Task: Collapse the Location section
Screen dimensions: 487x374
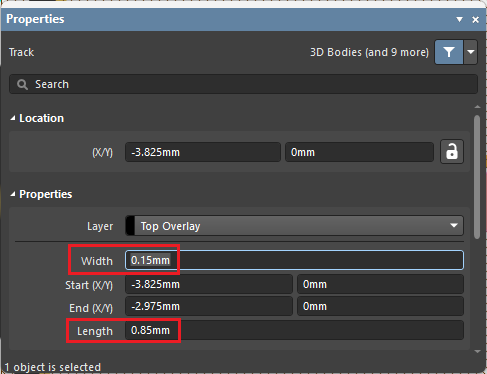Action: (x=13, y=118)
